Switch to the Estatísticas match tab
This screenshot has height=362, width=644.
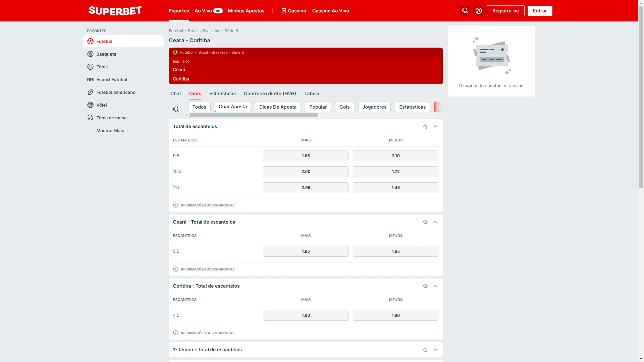(222, 94)
